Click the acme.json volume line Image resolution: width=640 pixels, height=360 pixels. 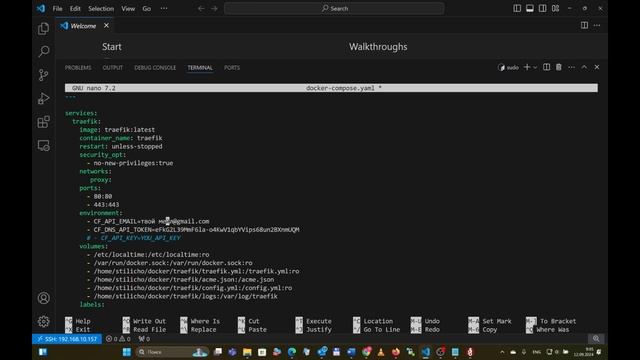coord(180,280)
